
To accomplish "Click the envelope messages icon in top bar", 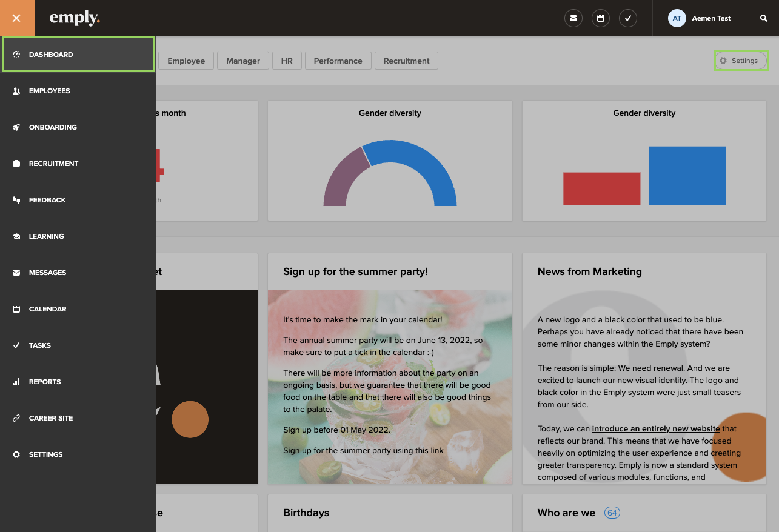I will [x=573, y=18].
